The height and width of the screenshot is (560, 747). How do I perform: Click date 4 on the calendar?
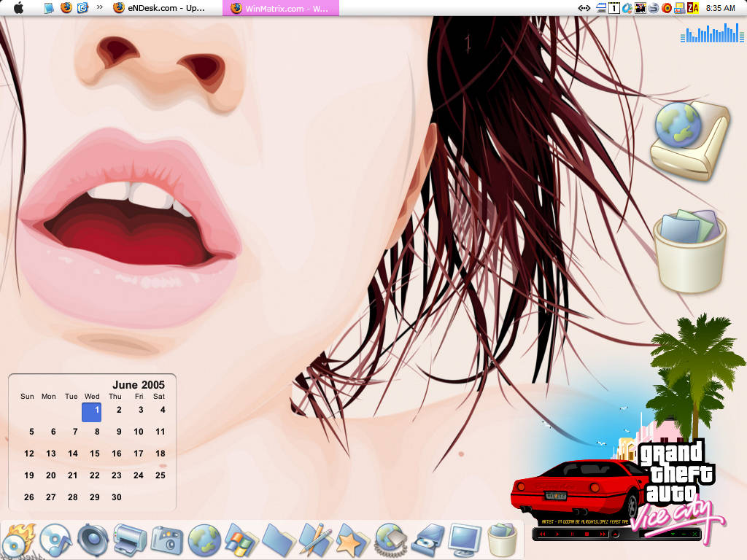coord(163,410)
